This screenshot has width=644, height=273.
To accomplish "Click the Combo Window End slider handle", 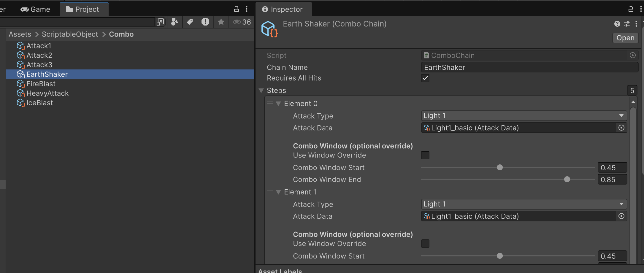I will [x=567, y=180].
